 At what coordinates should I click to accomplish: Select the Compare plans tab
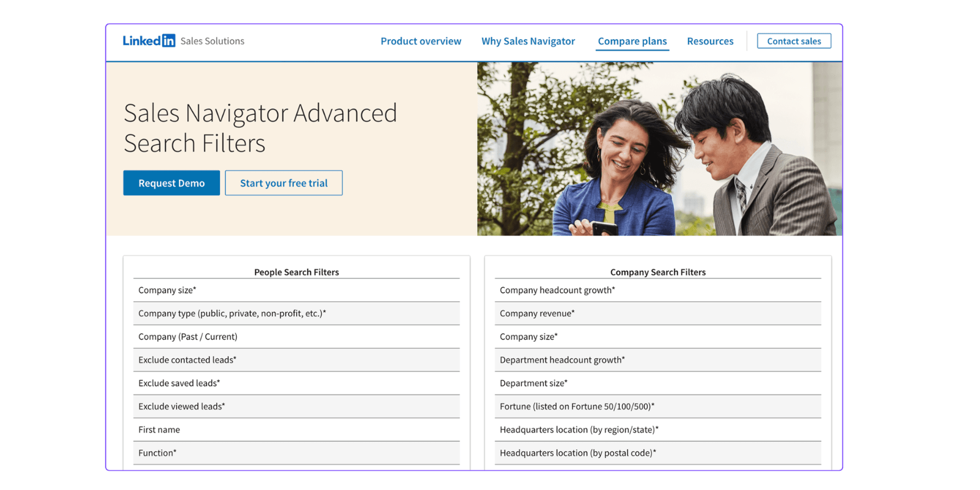632,41
